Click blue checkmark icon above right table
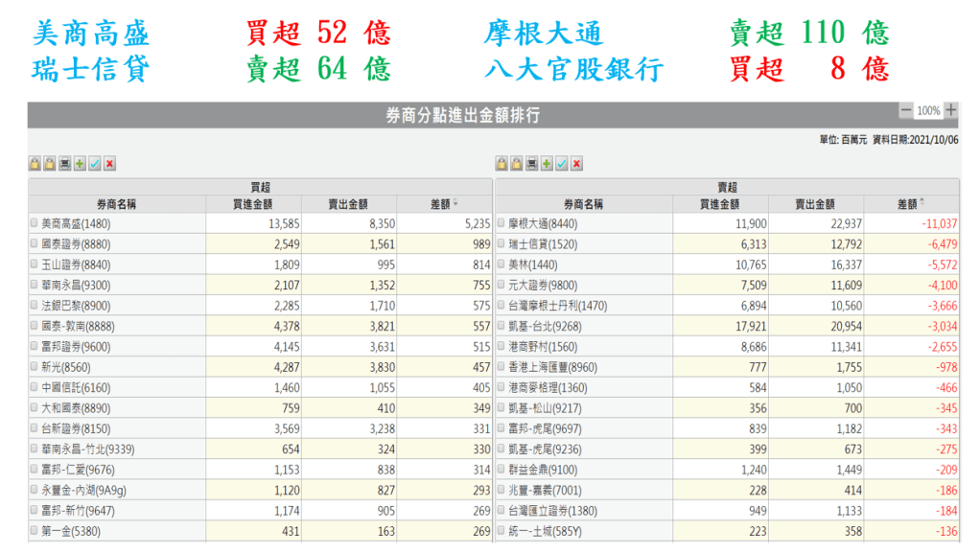980x553 pixels. 561,164
